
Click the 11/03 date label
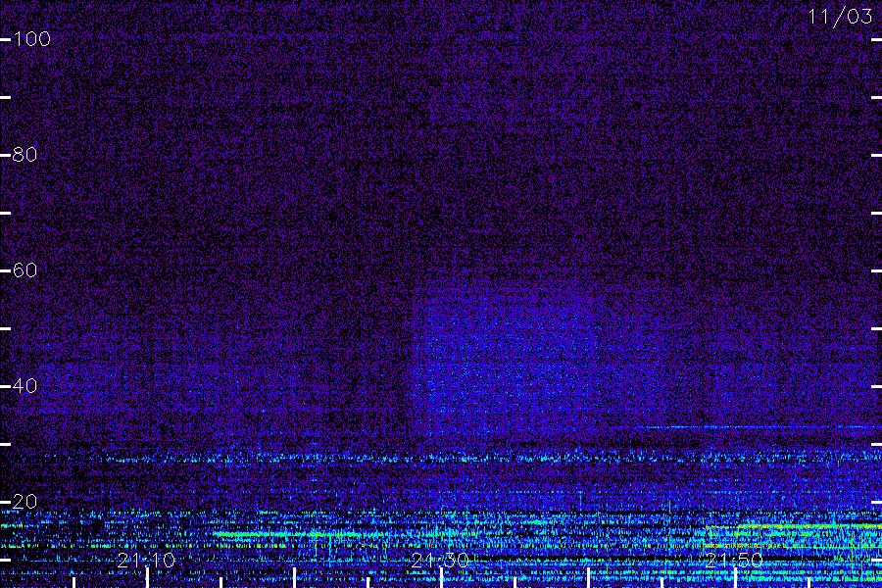[x=840, y=17]
